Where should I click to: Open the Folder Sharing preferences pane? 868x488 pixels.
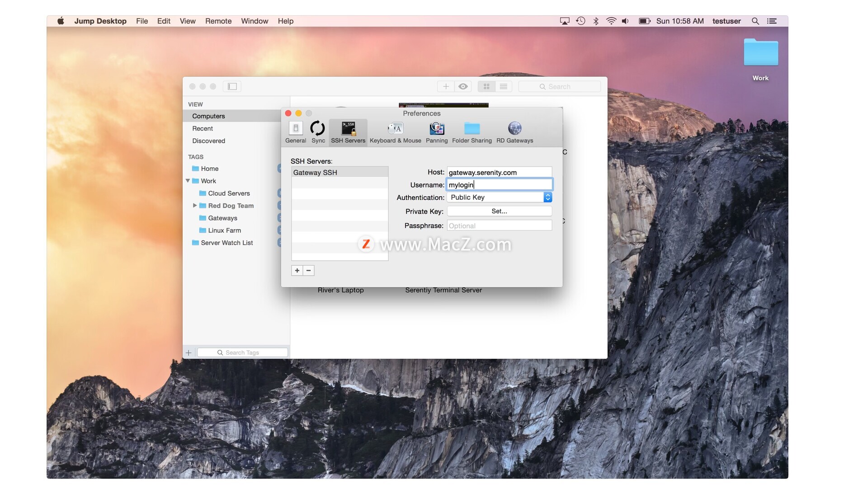pyautogui.click(x=472, y=132)
